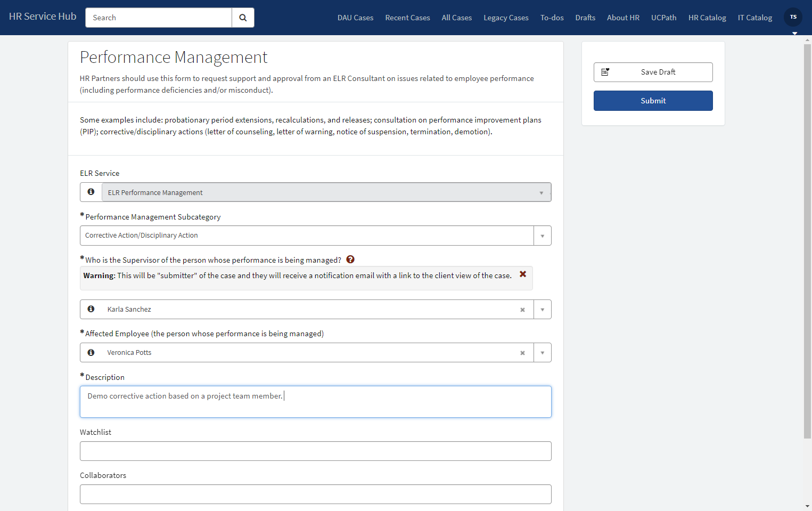Expand the Performance Management Subcategory dropdown arrow

(x=542, y=236)
